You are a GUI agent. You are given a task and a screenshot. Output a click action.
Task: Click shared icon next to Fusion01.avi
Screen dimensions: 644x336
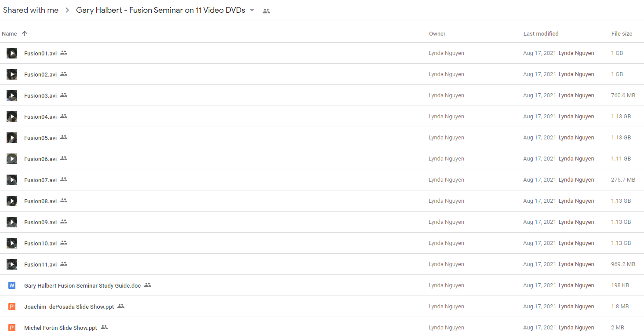pyautogui.click(x=64, y=53)
